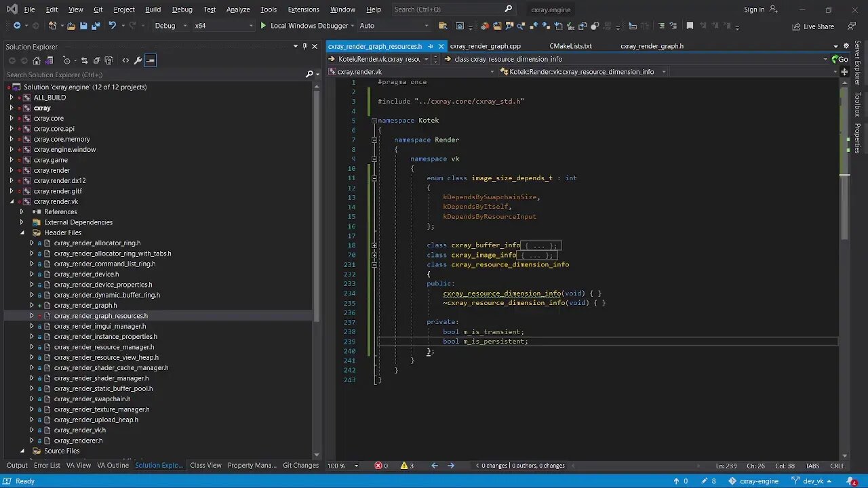This screenshot has height=488, width=868.
Task: Click the Undo arrow icon
Action: (113, 26)
